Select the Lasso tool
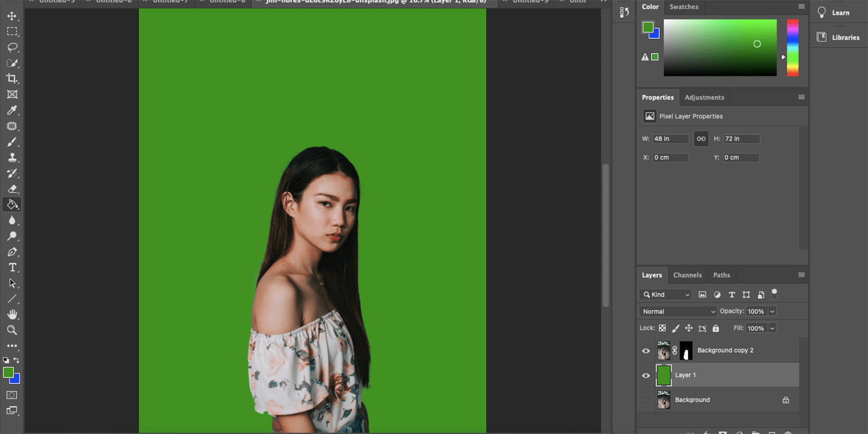Viewport: 868px width, 434px height. coord(12,48)
